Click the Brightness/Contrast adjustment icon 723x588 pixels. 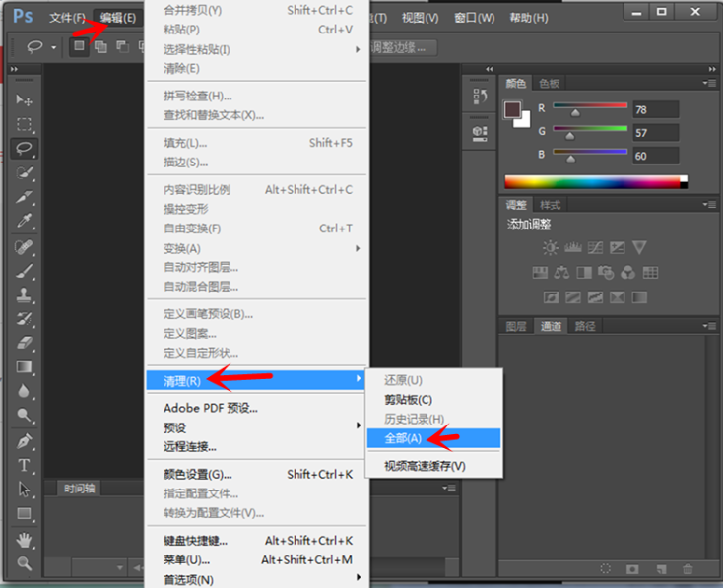[550, 248]
